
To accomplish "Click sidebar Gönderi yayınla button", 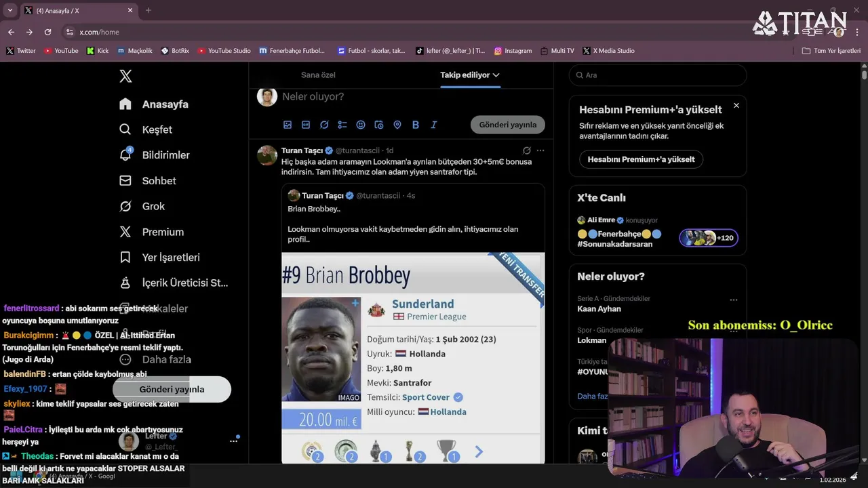I will [172, 389].
